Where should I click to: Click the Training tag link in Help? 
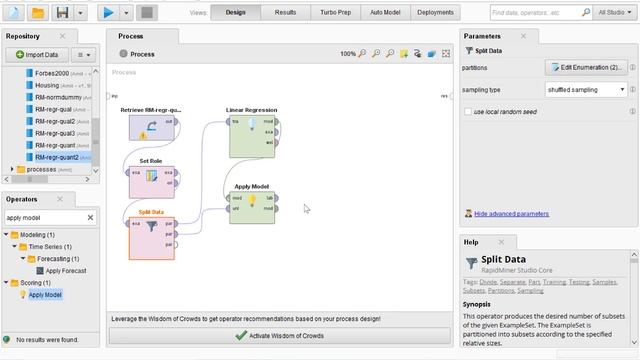[x=554, y=282]
